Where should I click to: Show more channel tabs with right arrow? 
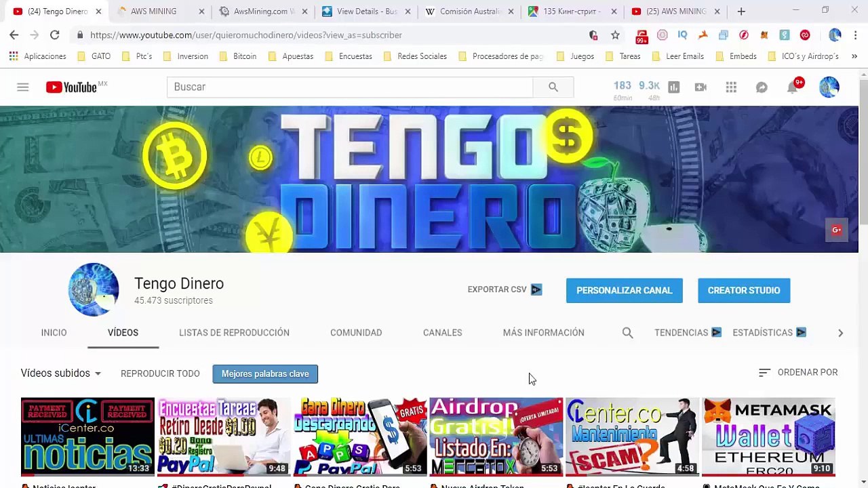point(840,333)
